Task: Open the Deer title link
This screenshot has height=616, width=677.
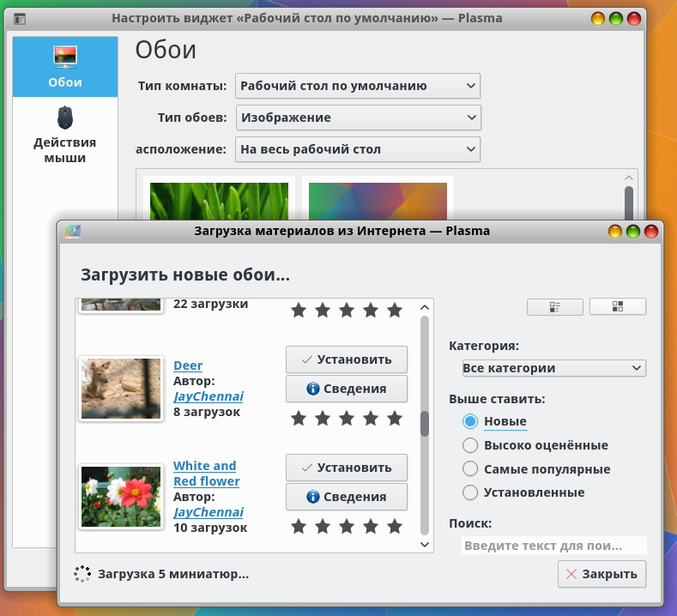Action: point(188,365)
